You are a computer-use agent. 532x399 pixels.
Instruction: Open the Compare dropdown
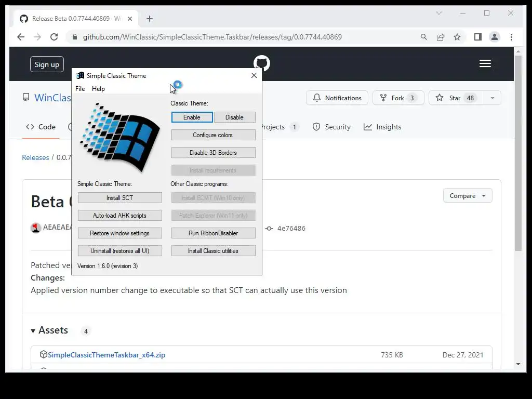click(x=468, y=196)
